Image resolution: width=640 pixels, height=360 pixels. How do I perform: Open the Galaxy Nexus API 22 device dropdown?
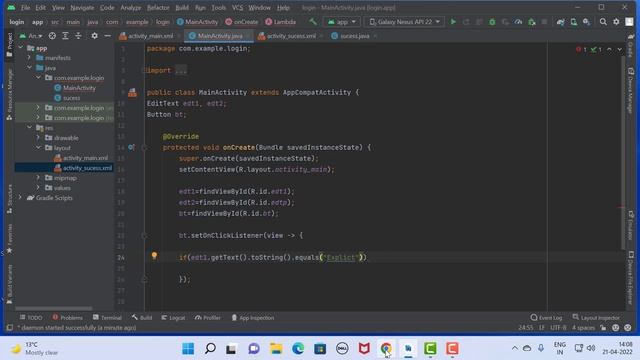click(x=404, y=22)
